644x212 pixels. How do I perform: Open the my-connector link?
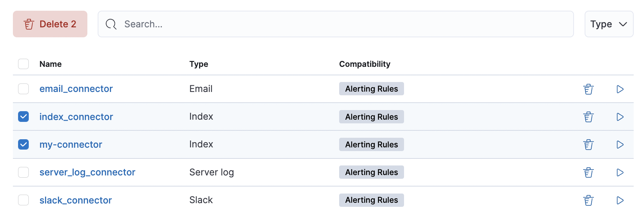(71, 145)
